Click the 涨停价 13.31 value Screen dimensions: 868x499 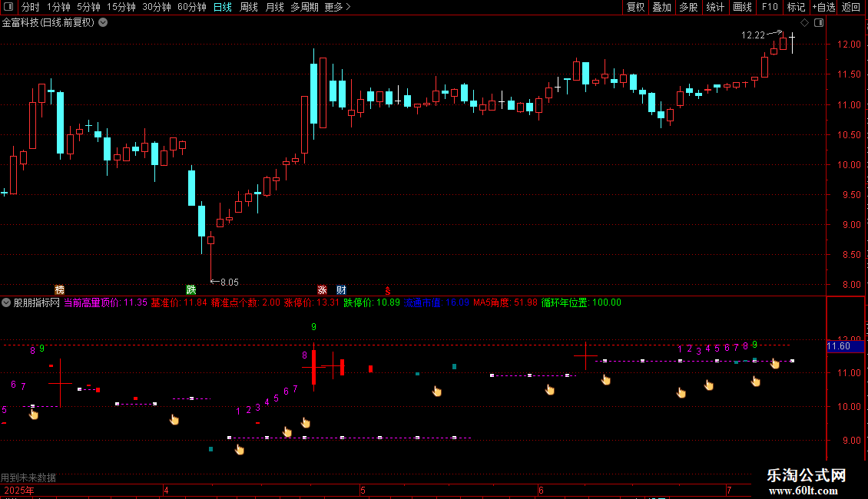coord(311,302)
